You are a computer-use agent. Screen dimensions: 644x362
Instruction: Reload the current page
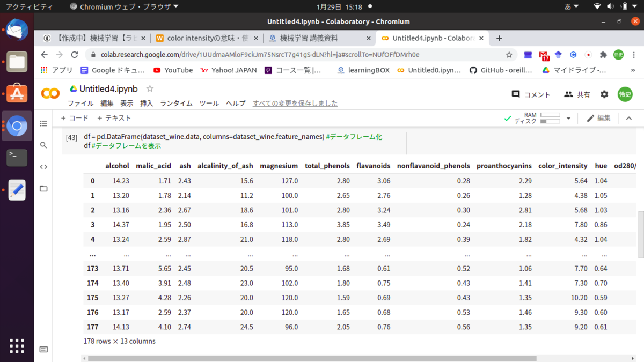pyautogui.click(x=75, y=55)
